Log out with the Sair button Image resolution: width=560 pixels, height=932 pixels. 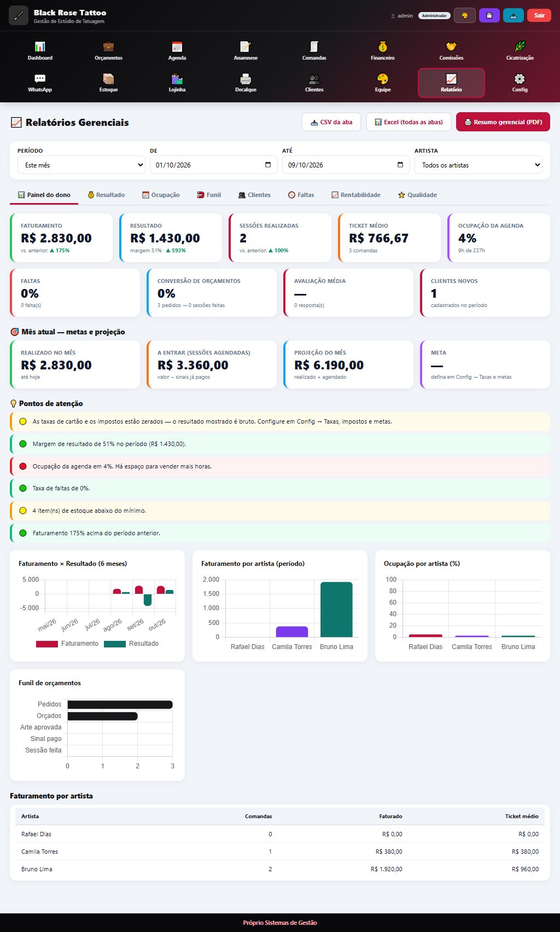pos(539,15)
